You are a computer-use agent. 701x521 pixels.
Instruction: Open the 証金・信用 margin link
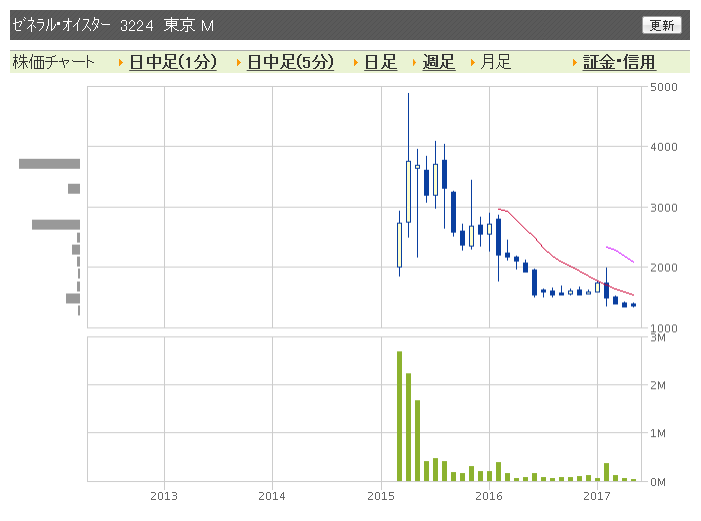(x=619, y=62)
